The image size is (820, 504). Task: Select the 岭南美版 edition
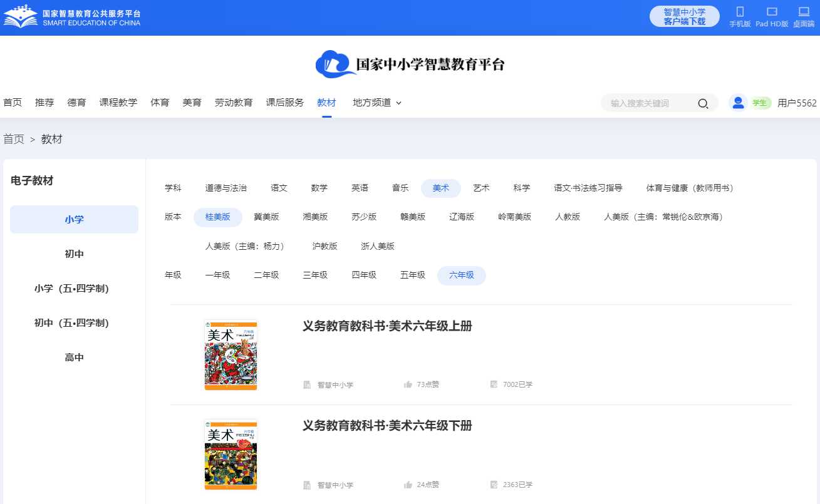[x=515, y=217]
